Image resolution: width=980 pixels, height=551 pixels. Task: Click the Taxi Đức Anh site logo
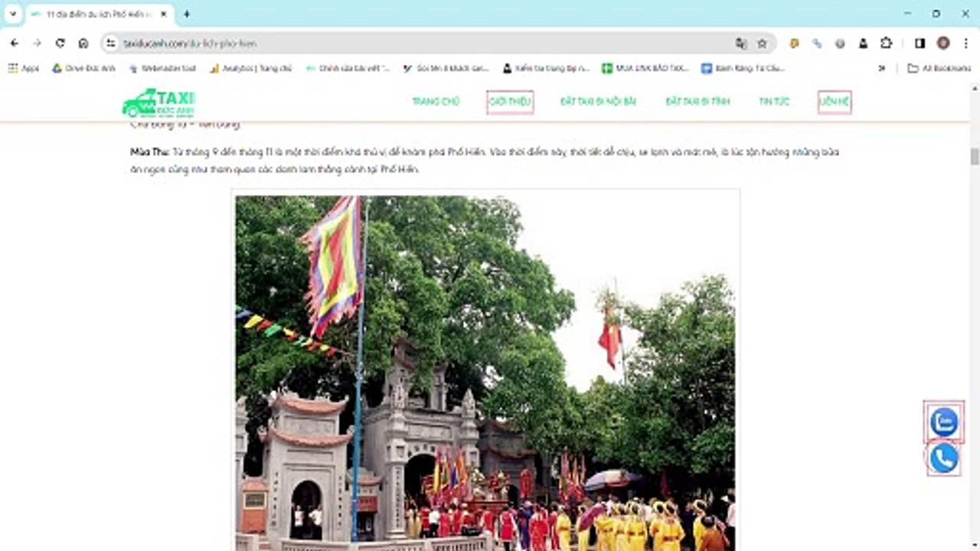coord(158,103)
